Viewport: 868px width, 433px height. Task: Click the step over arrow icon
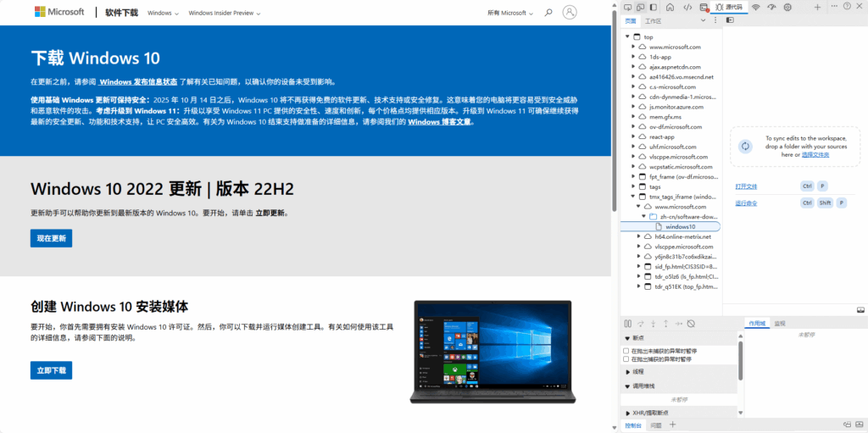(x=641, y=324)
